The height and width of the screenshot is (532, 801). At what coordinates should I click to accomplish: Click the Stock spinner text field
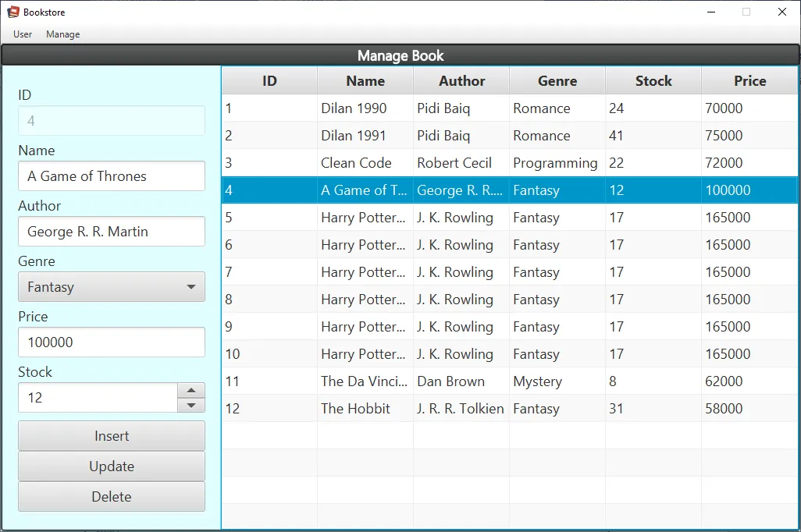tap(98, 398)
